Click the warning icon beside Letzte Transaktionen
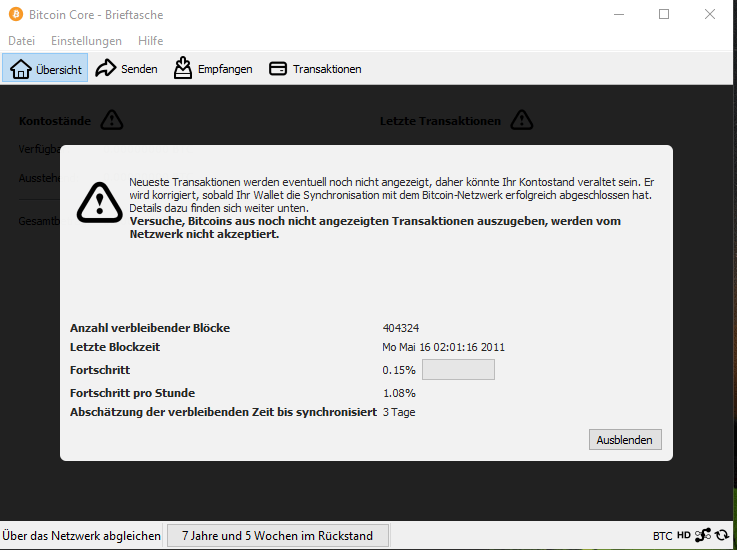This screenshot has width=737, height=550. tap(522, 120)
